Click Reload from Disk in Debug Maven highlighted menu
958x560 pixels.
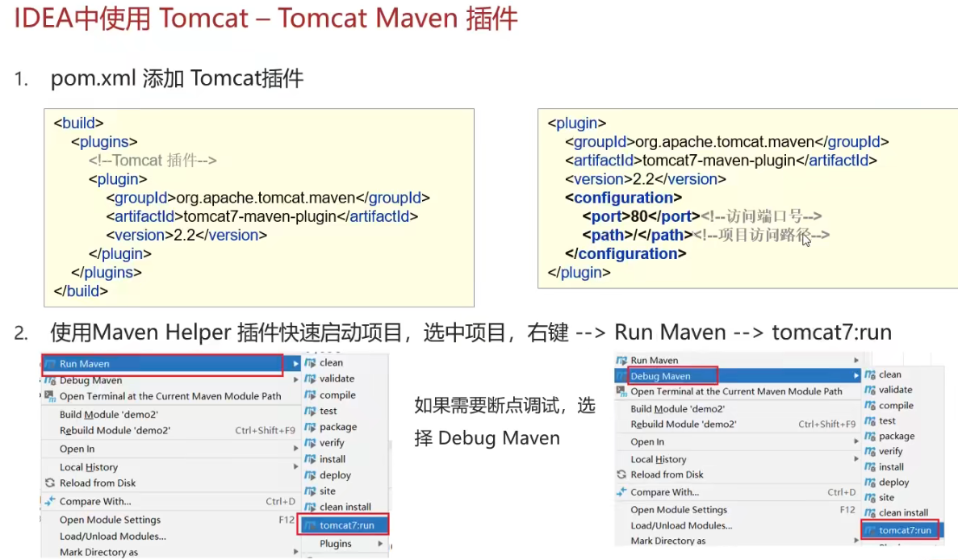667,474
